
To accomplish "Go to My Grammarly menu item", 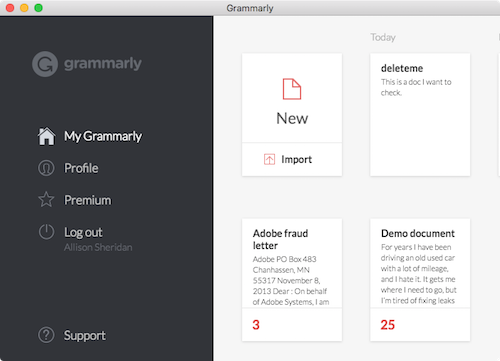I will [x=103, y=136].
